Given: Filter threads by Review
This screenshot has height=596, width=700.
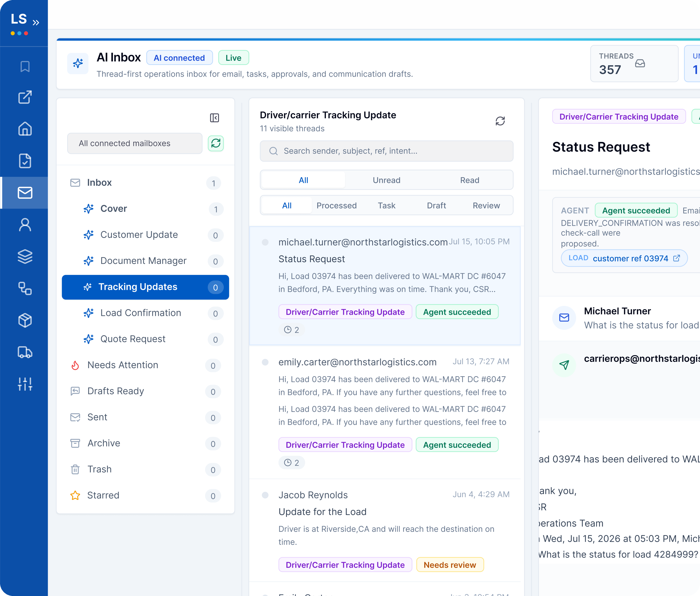Looking at the screenshot, I should (486, 205).
